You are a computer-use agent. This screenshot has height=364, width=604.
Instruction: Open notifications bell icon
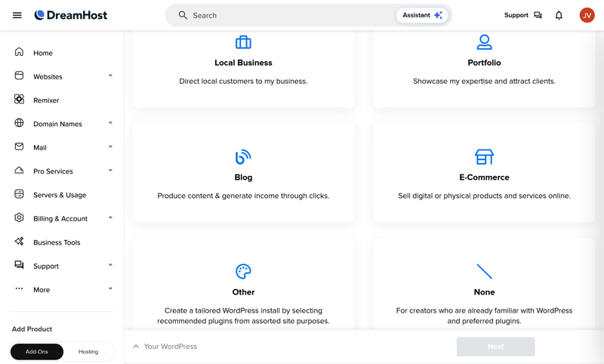click(559, 15)
